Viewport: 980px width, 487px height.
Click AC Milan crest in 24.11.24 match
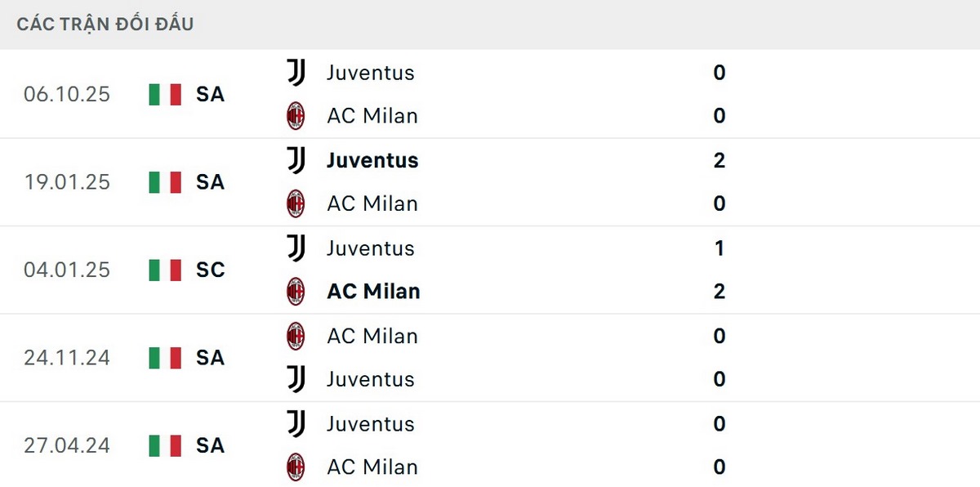296,336
